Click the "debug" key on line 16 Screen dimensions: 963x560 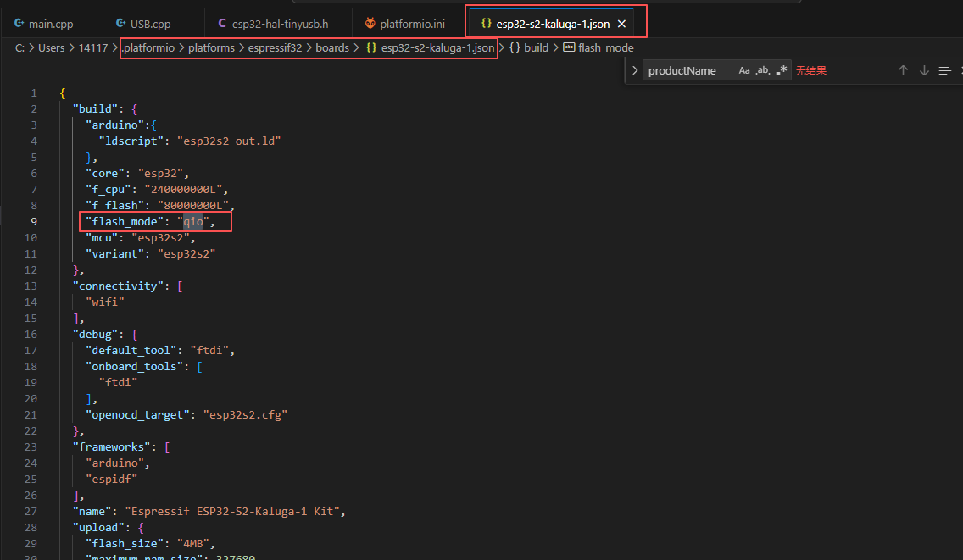(x=95, y=335)
